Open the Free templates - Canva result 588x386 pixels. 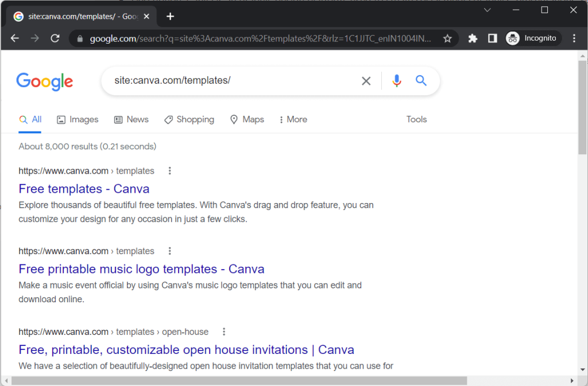point(84,189)
